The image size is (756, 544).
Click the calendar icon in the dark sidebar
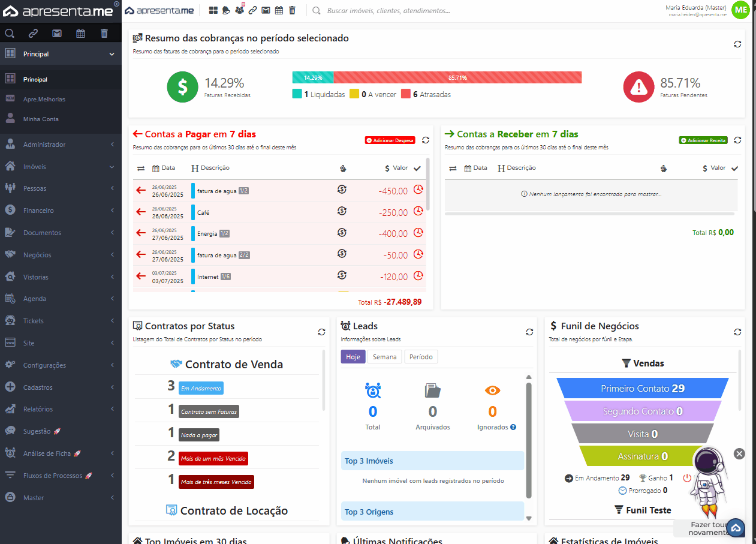(x=80, y=34)
